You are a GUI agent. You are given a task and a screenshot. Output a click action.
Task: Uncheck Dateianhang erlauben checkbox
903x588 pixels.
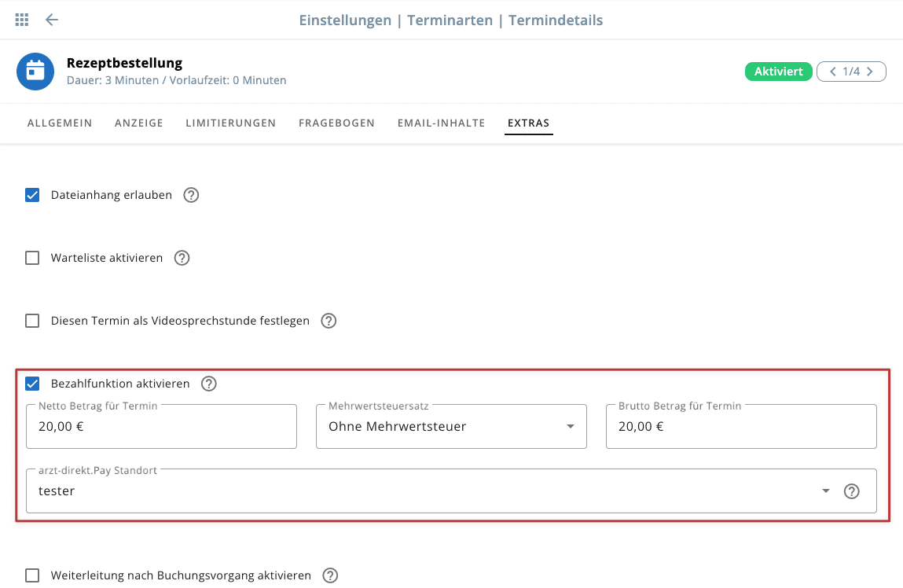(x=32, y=195)
